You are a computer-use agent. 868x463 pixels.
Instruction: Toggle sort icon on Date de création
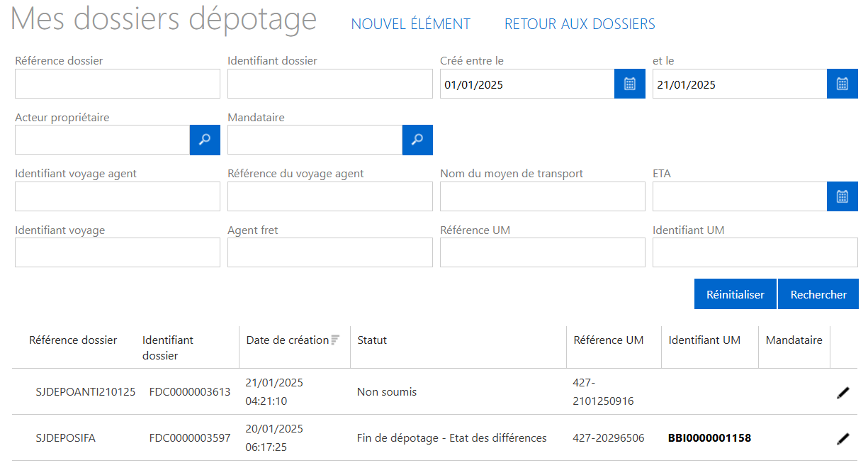tap(335, 340)
